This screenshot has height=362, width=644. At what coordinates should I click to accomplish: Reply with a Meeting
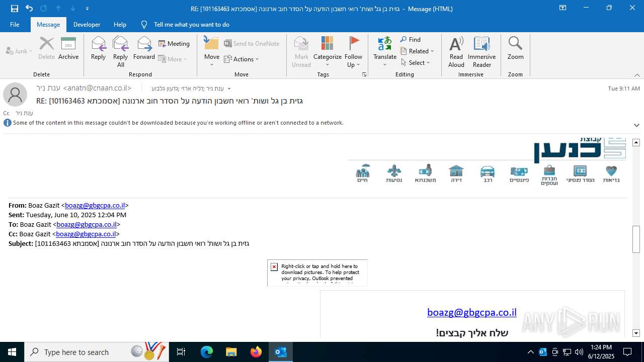coord(174,44)
